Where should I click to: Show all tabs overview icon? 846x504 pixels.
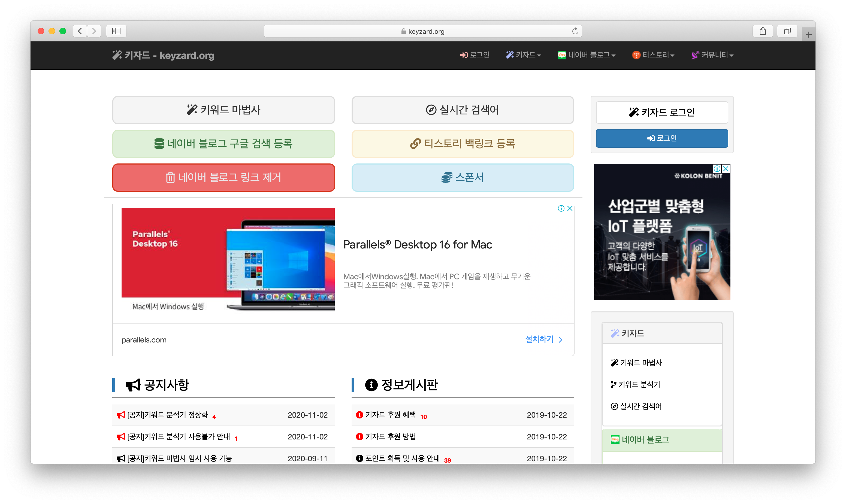787,31
